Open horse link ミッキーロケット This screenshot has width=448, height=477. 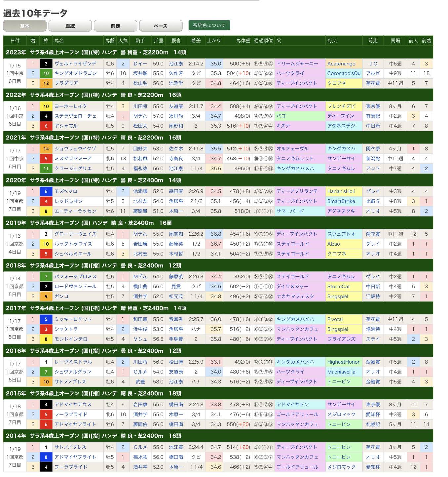click(x=73, y=319)
